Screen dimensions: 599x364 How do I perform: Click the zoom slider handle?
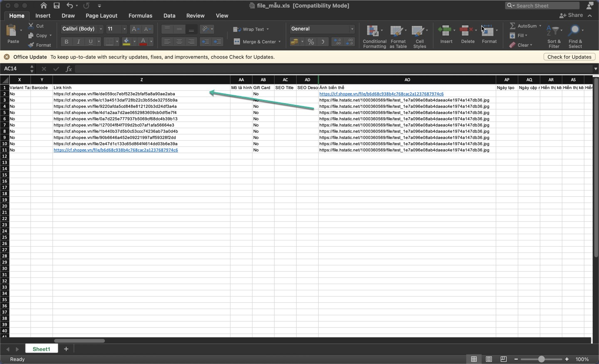541,359
